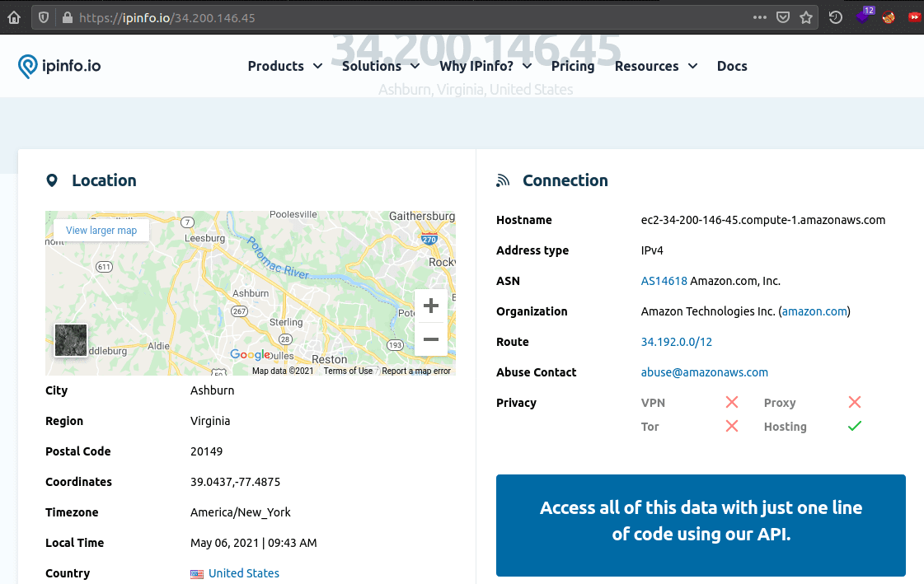Click the red X next to Tor
The height and width of the screenshot is (584, 924).
click(x=732, y=426)
